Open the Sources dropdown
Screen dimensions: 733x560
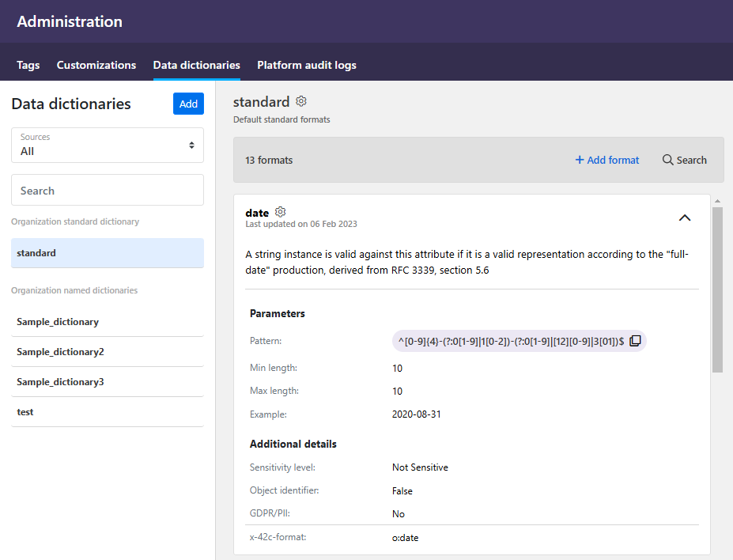pos(108,146)
